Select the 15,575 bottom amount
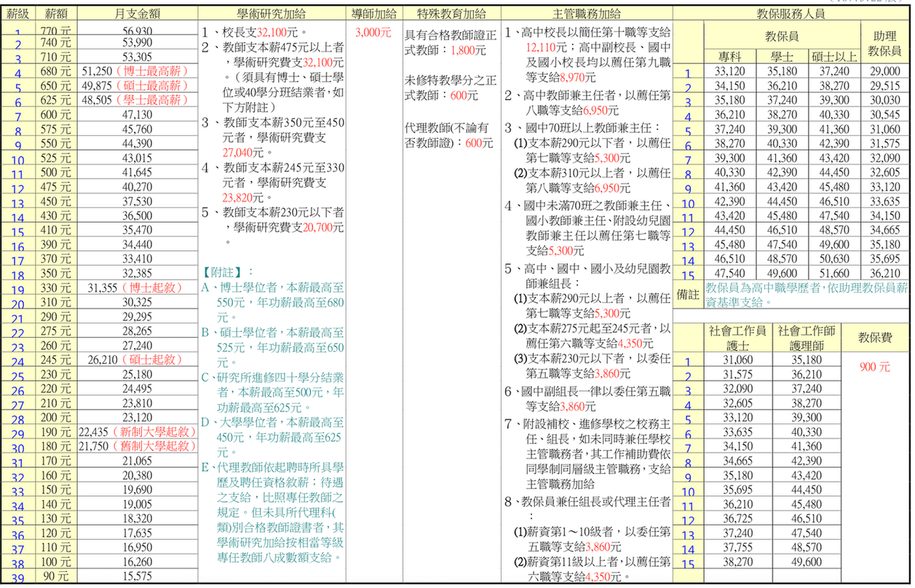Image resolution: width=915 pixels, height=588 pixels. coord(137,575)
